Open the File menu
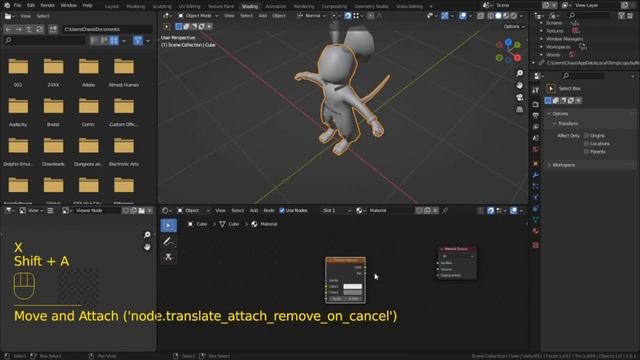Screen dimensions: 640x360 coord(17,6)
